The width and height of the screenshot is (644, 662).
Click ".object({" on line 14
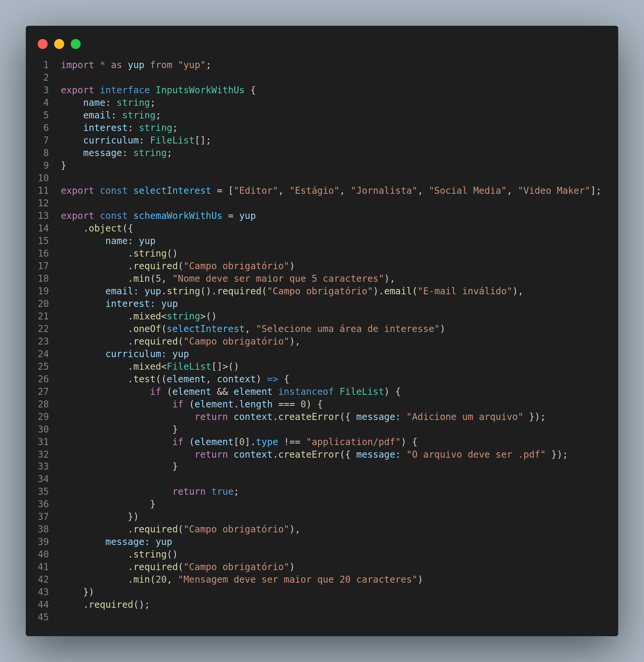click(108, 228)
